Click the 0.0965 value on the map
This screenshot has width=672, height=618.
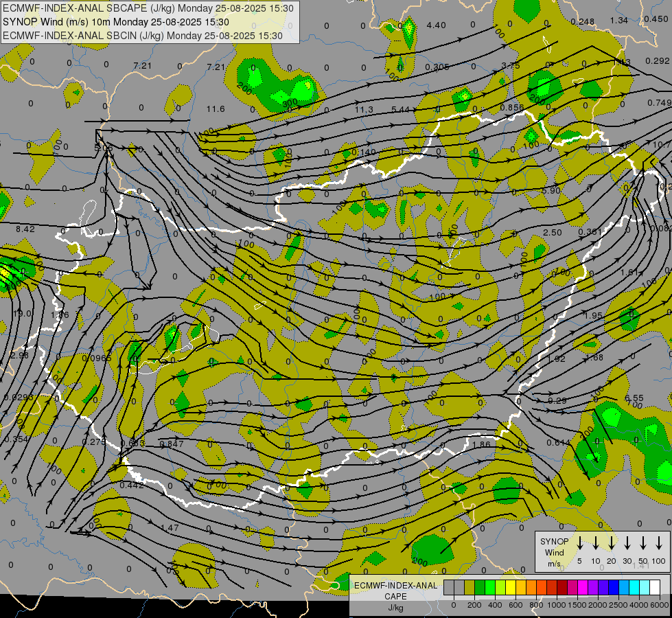[x=97, y=358]
